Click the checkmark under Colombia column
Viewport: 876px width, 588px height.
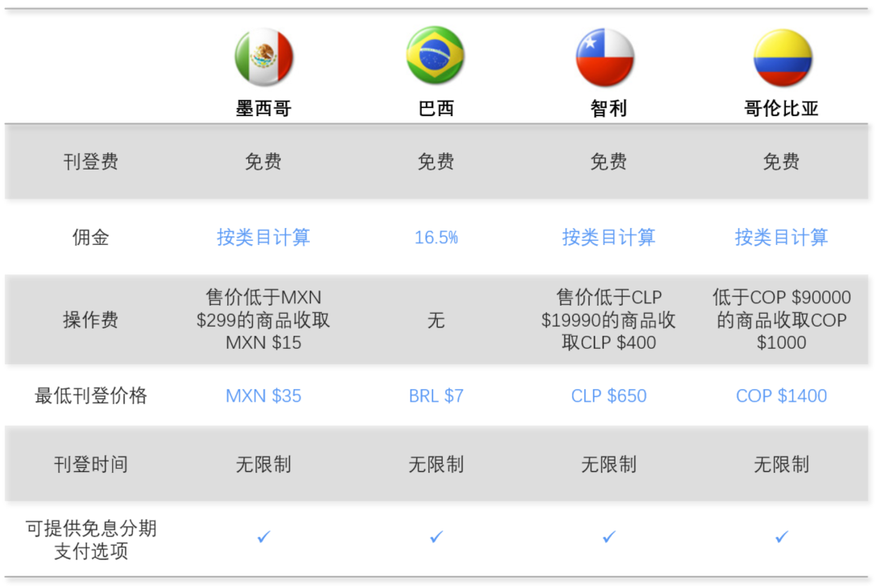pos(782,537)
